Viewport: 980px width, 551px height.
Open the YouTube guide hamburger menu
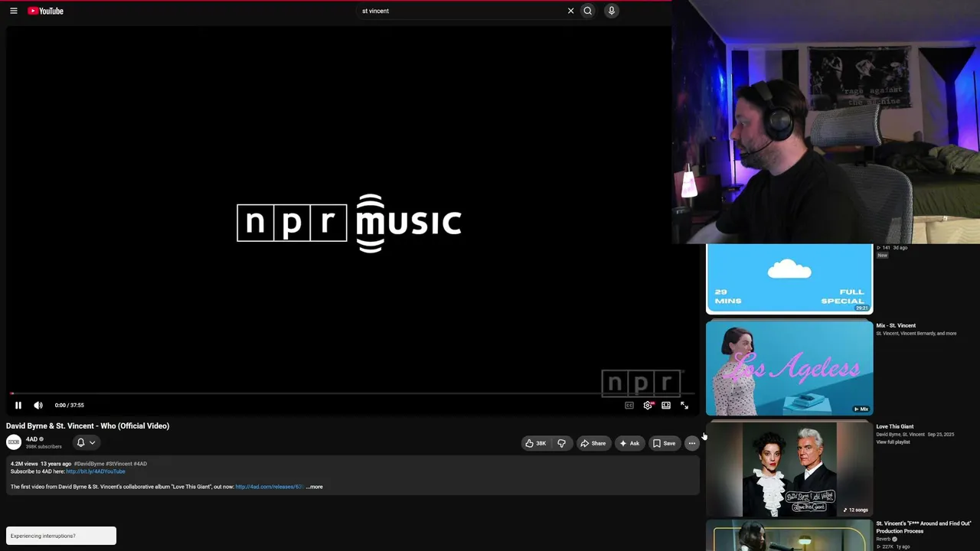click(14, 11)
